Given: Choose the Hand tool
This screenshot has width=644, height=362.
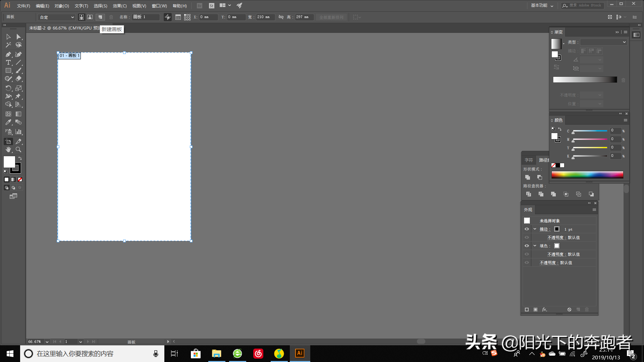Looking at the screenshot, I should 8,149.
